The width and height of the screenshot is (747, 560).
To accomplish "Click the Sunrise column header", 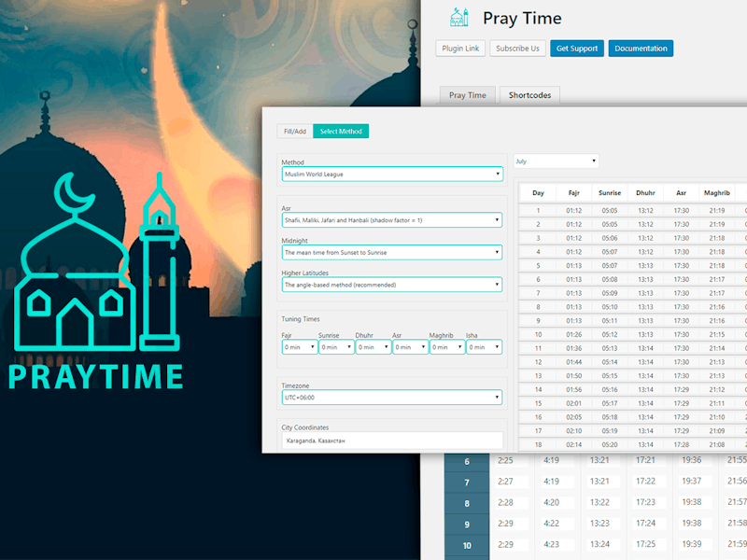I will click(x=610, y=193).
